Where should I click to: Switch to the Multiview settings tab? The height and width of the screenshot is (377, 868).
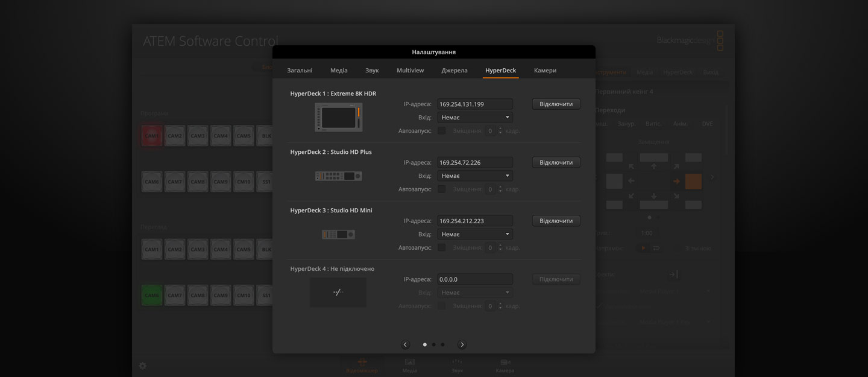[410, 70]
